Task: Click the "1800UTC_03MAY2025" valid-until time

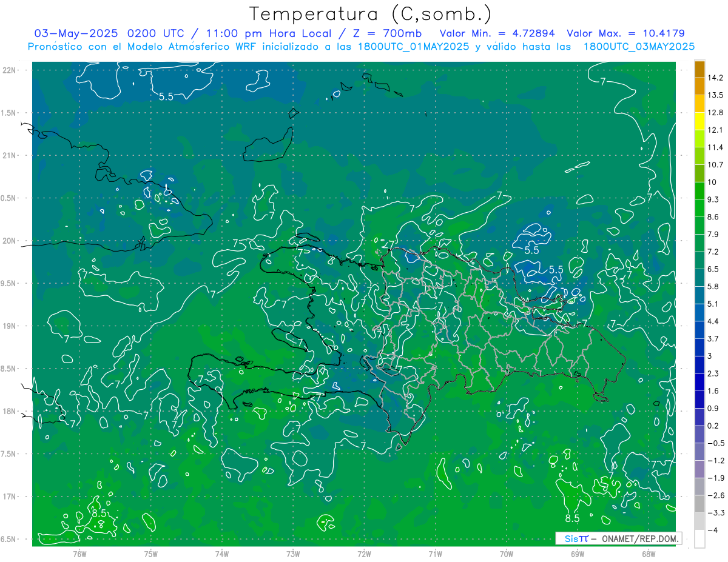Action: (639, 47)
